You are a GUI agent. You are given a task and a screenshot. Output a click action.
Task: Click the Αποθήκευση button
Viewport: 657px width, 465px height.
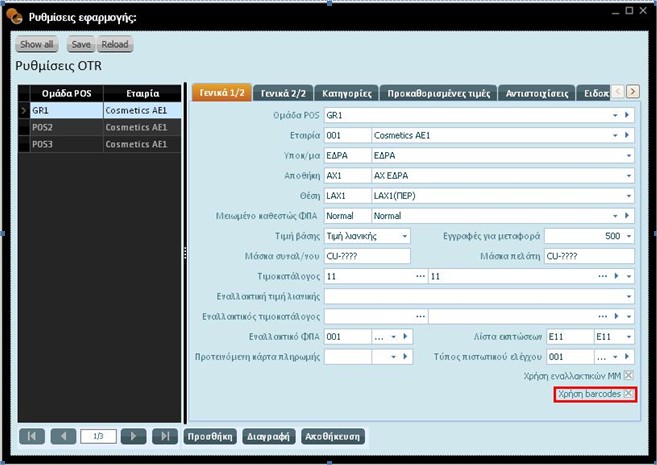click(333, 437)
